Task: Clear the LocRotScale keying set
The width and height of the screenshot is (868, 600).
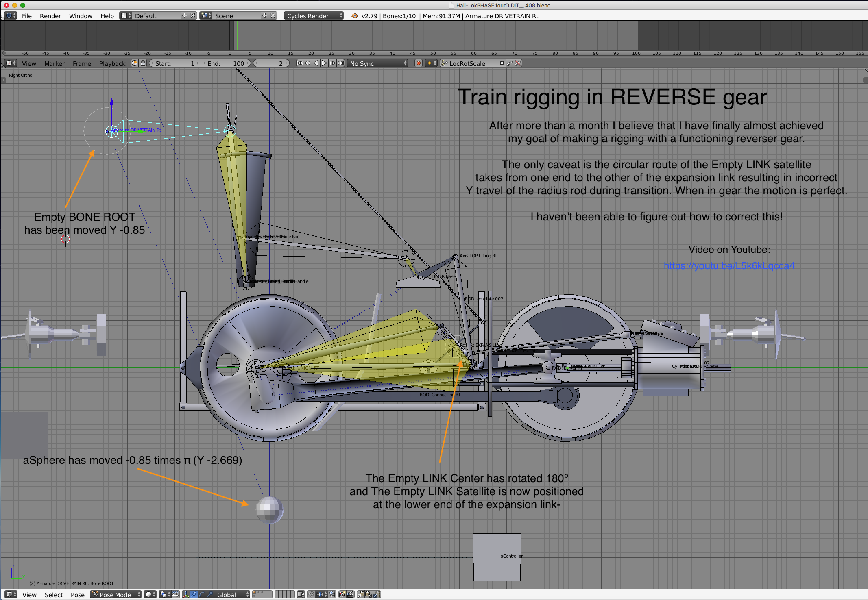Action: point(502,63)
